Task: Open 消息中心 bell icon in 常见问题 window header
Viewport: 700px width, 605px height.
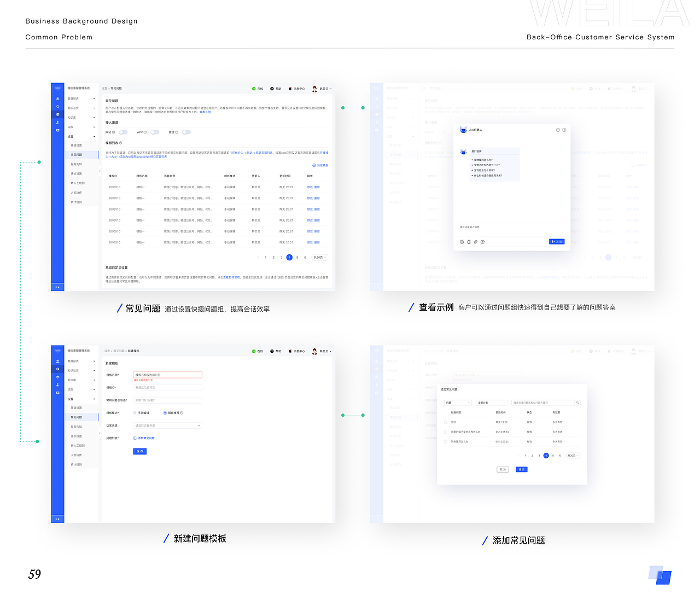Action: [290, 89]
